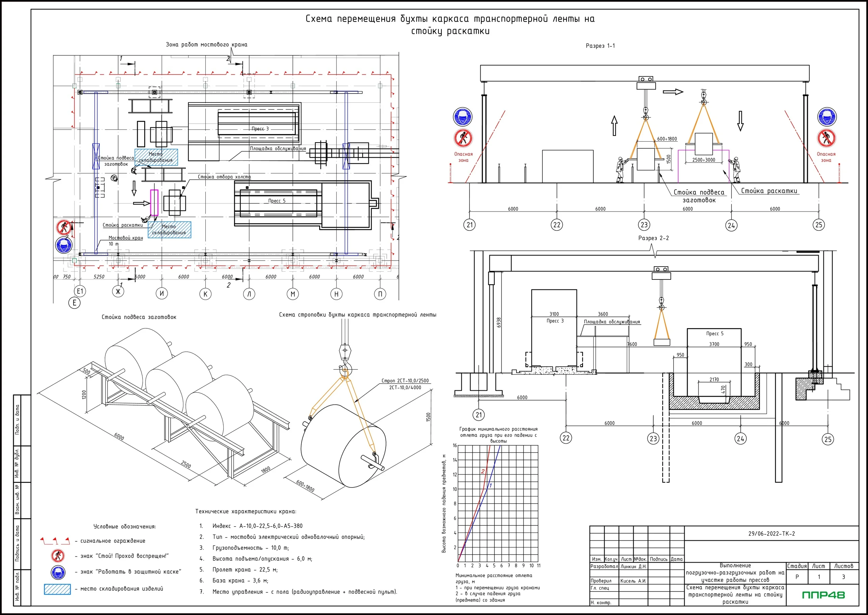The height and width of the screenshot is (615, 868).
Task: Click the upward arrow in Разрез 1-1
Action: (x=614, y=126)
